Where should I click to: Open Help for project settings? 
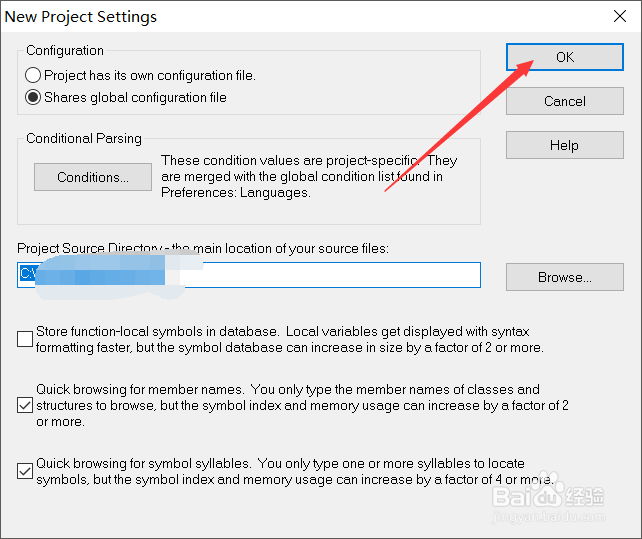click(564, 145)
